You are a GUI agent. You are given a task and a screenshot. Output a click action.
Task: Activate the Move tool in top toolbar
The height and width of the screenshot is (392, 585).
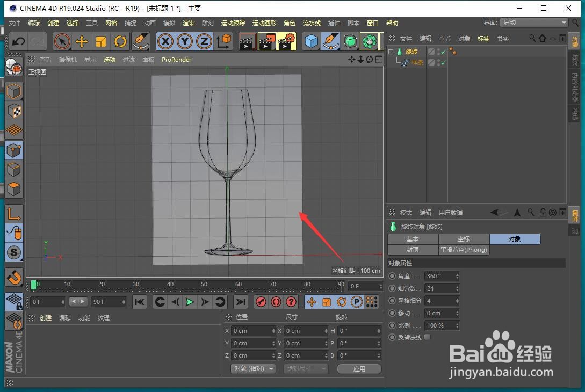point(81,41)
